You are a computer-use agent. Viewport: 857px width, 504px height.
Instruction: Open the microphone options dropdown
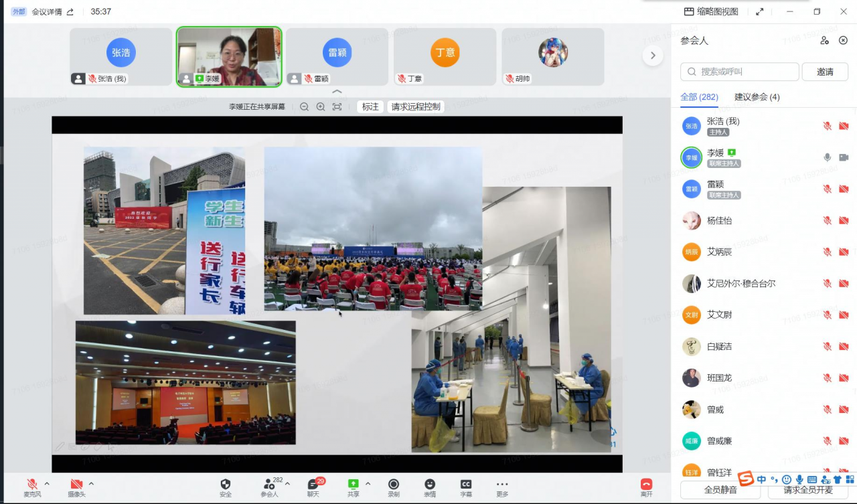point(47,483)
